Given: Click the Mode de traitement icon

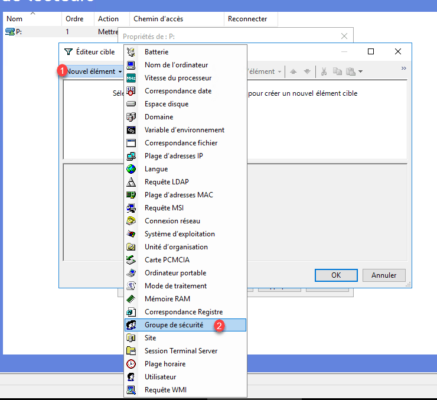Looking at the screenshot, I should click(x=131, y=286).
